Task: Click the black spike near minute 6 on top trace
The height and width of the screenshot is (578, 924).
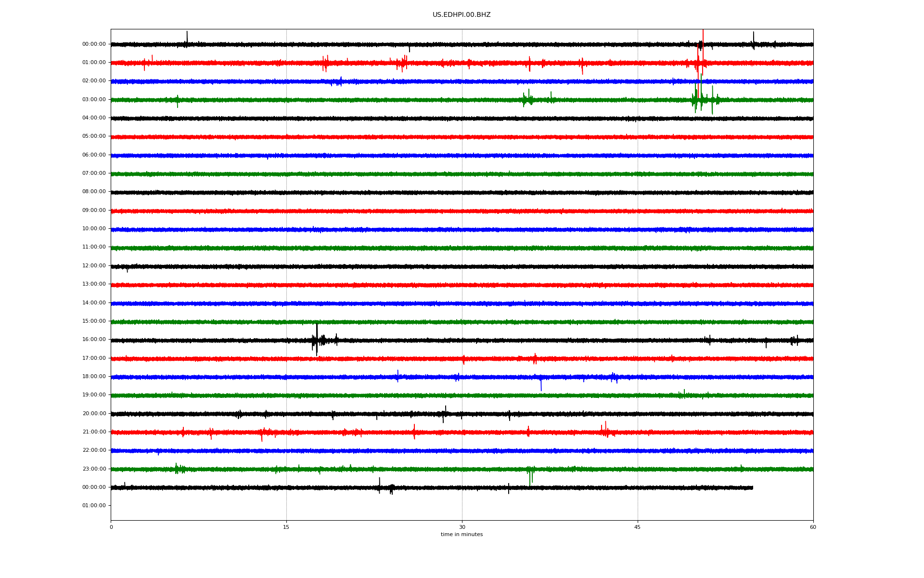Action: pos(187,37)
